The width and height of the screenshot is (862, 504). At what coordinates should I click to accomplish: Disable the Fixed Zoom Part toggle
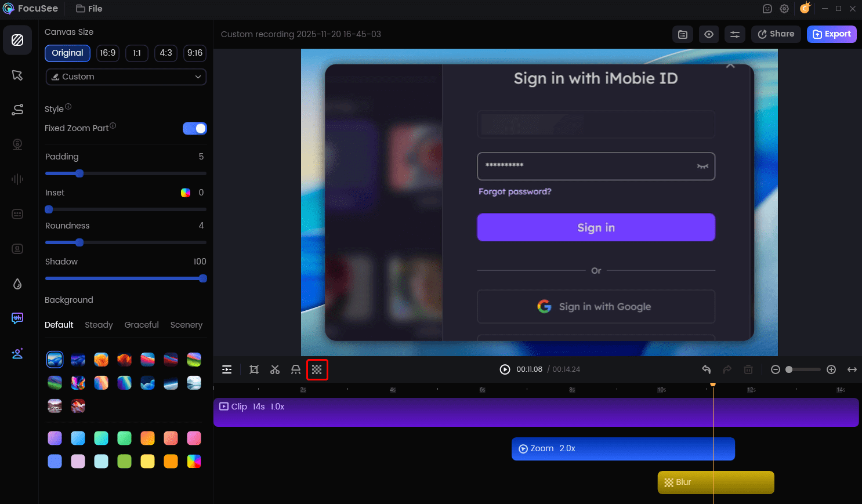point(195,128)
